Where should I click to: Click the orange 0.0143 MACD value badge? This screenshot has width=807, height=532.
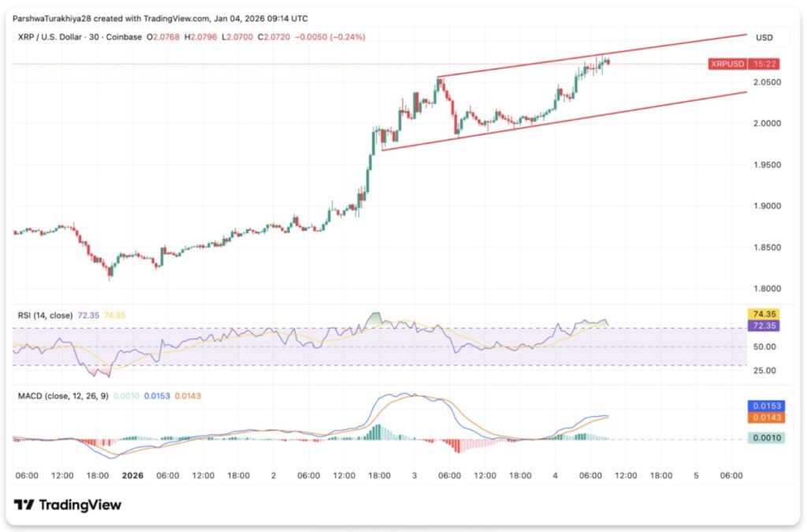click(x=763, y=417)
